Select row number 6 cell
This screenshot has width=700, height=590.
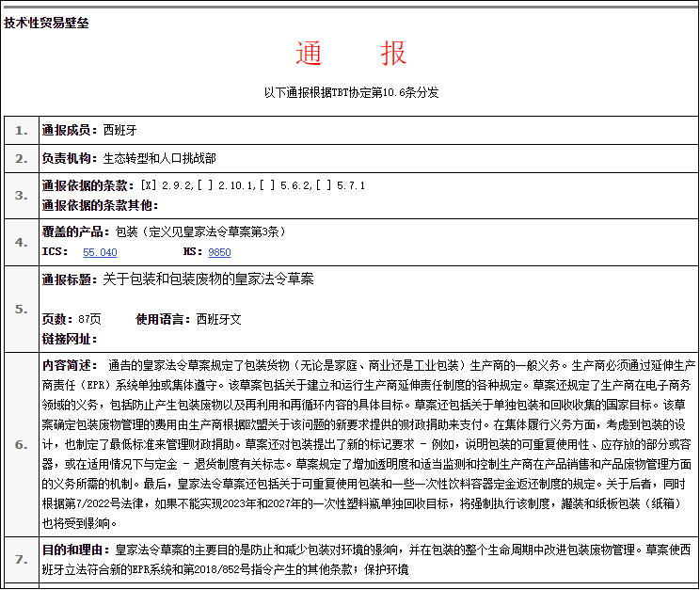(x=21, y=443)
